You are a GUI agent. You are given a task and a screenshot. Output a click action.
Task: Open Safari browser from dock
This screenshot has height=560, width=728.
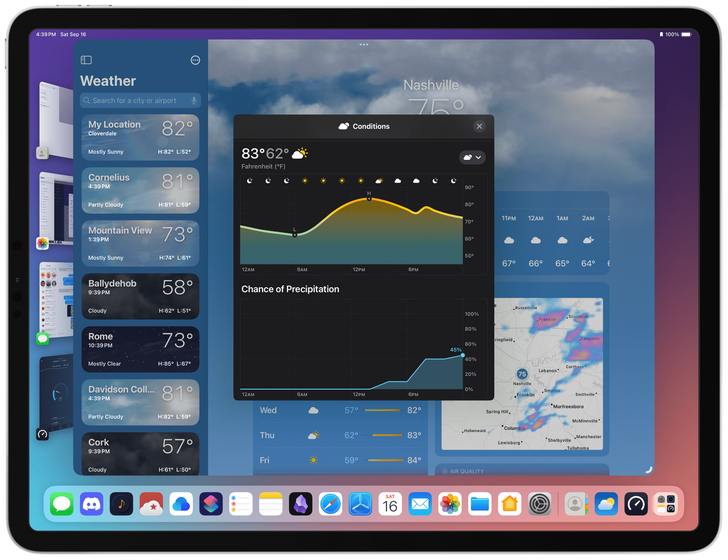point(331,504)
